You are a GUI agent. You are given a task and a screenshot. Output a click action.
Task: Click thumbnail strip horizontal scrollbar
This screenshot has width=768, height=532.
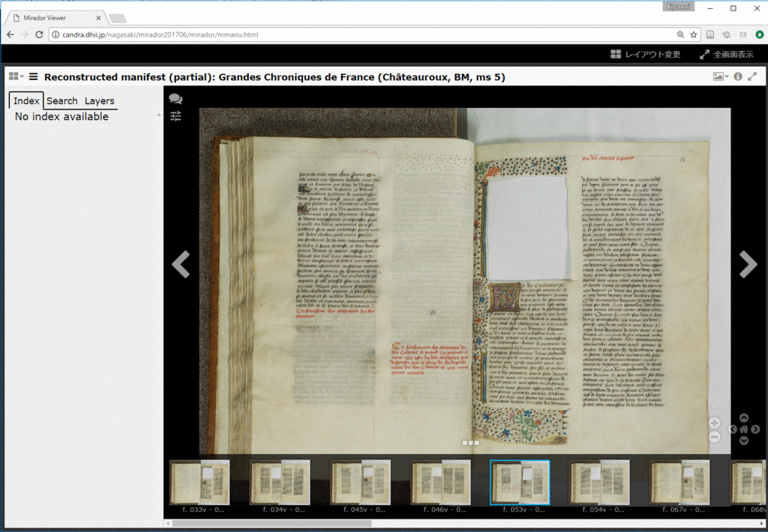pos(271,523)
